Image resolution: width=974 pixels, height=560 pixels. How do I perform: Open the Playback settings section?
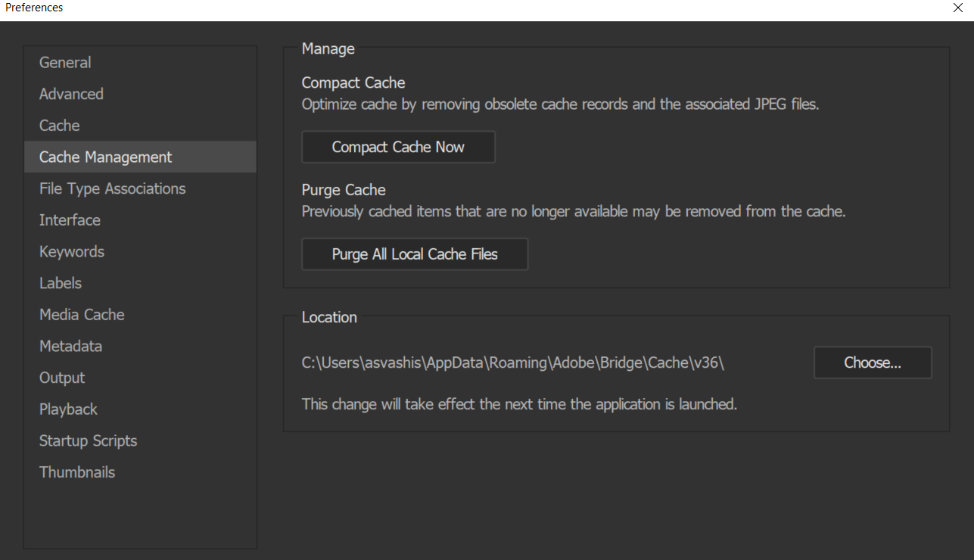pyautogui.click(x=67, y=409)
